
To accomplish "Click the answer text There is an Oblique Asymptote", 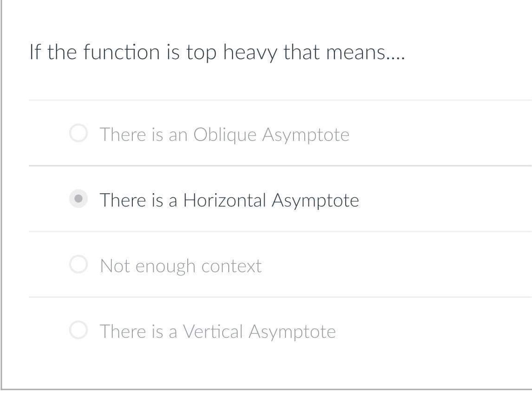I will pyautogui.click(x=225, y=134).
